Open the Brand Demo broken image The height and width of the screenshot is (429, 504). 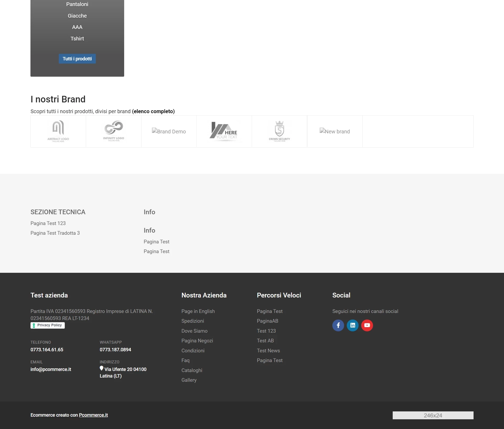click(x=169, y=131)
